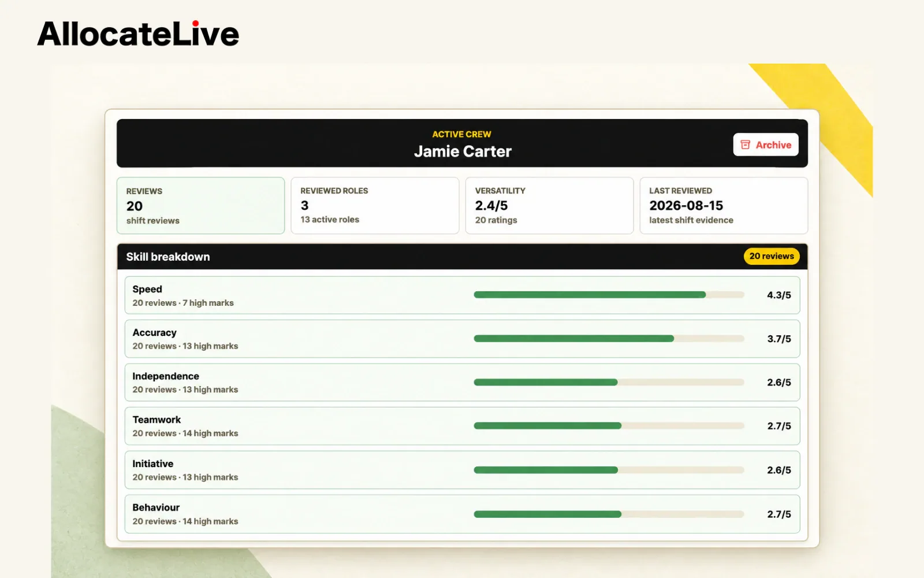Image resolution: width=924 pixels, height=578 pixels.
Task: Click the Speed skill name
Action: [x=147, y=289]
